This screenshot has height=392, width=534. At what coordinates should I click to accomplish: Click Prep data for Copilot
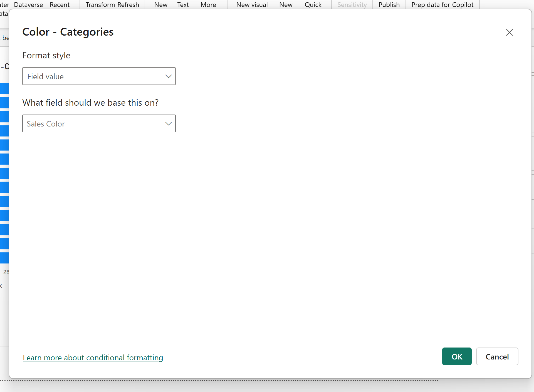(442, 4)
